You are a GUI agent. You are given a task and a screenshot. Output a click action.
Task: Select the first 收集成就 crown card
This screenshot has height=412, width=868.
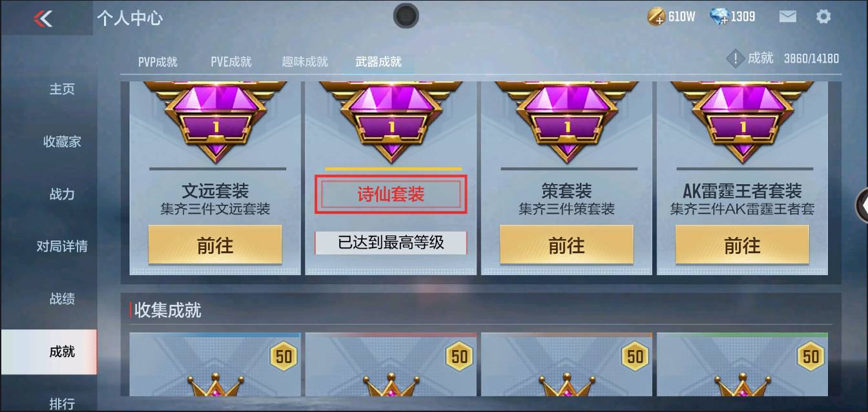click(x=215, y=365)
